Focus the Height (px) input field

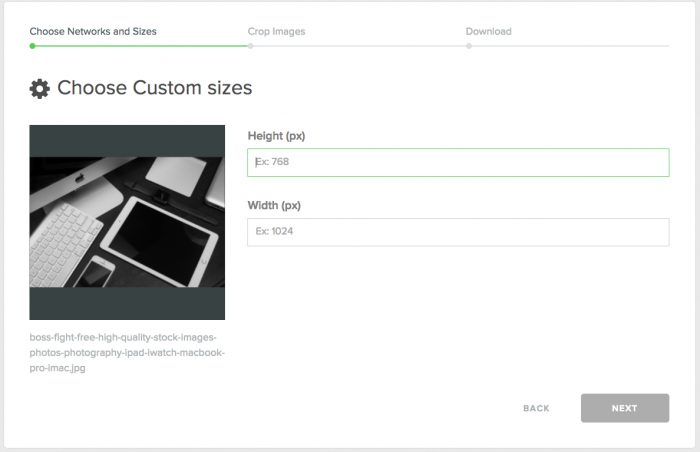458,162
